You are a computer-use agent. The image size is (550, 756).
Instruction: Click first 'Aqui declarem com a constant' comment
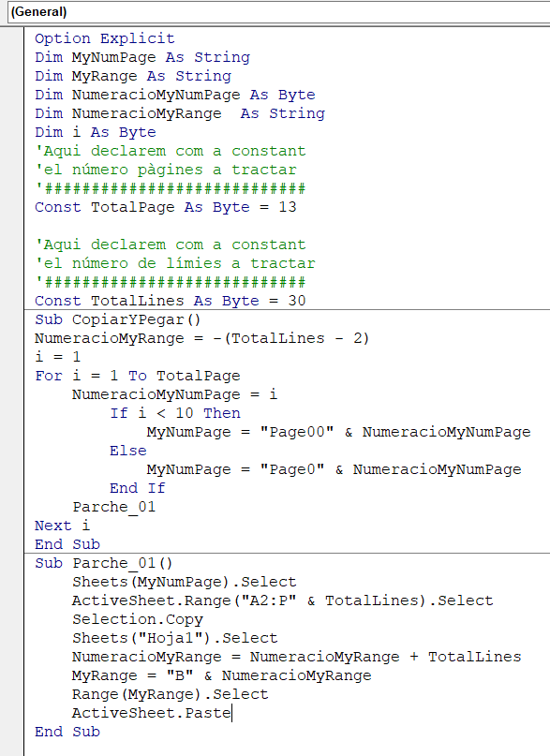[171, 152]
